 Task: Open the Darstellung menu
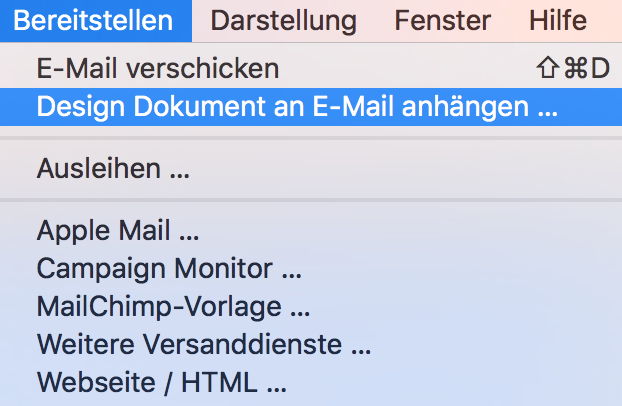coord(283,21)
